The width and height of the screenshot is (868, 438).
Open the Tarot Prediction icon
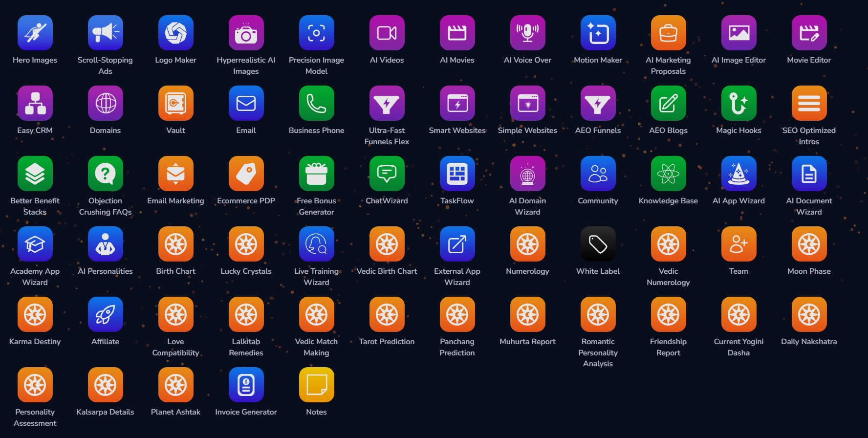387,314
